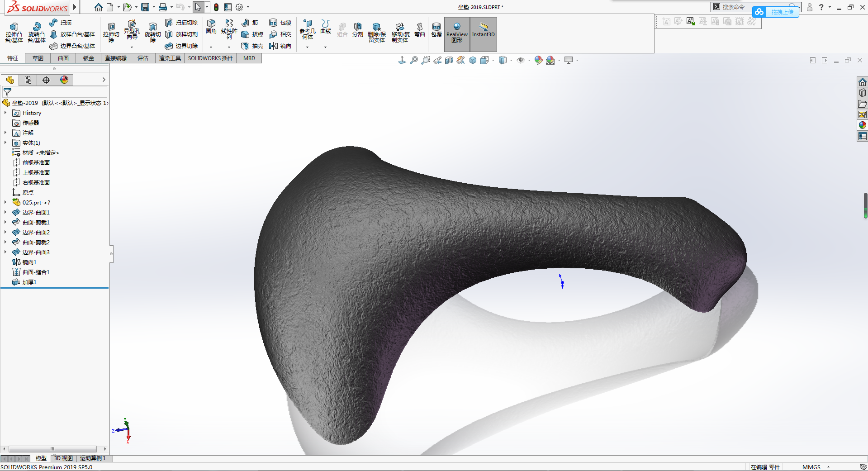The width and height of the screenshot is (868, 471).
Task: Click the MMGS unit system in status bar
Action: 811,467
